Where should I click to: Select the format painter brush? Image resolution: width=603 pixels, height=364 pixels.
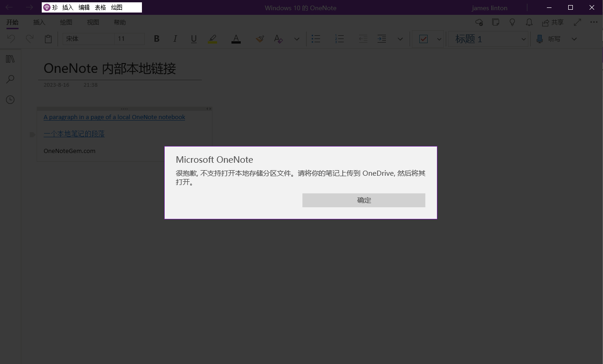[260, 39]
